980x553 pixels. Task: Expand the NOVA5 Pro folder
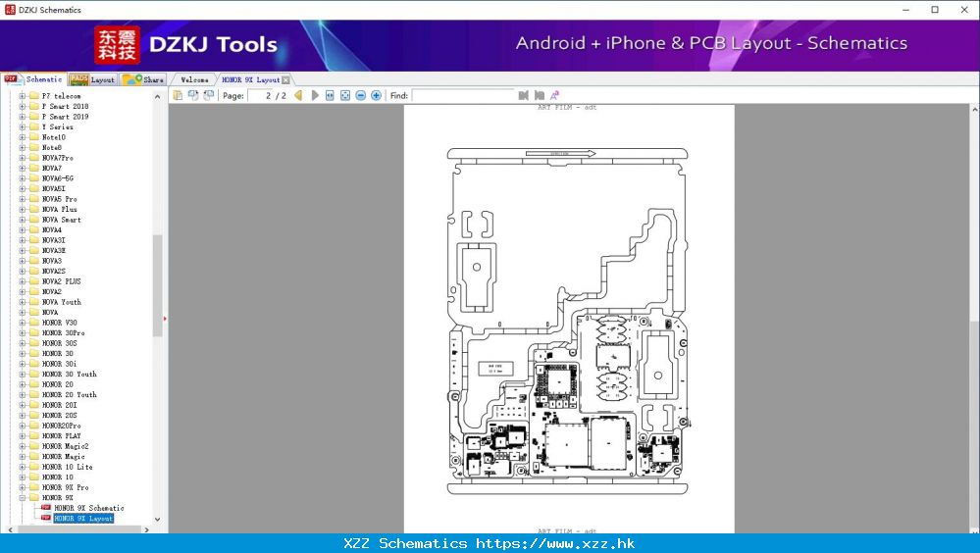[23, 199]
